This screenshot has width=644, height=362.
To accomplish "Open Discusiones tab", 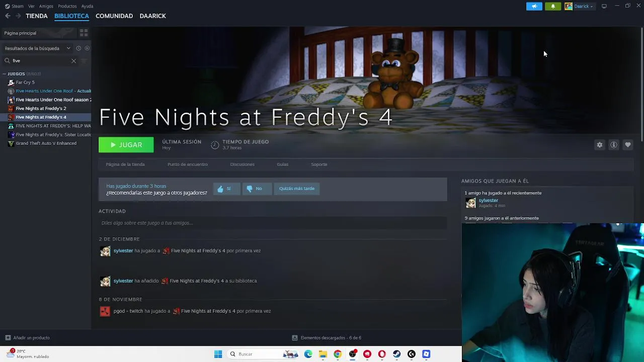I will click(242, 164).
